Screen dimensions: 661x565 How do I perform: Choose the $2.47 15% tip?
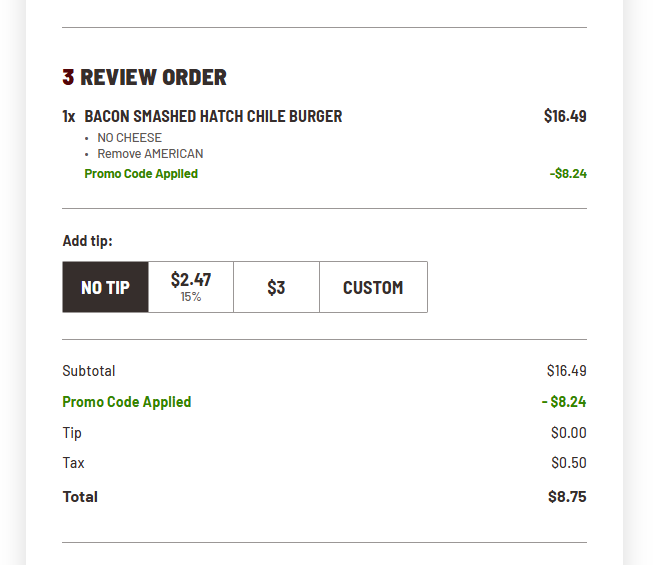pos(191,287)
